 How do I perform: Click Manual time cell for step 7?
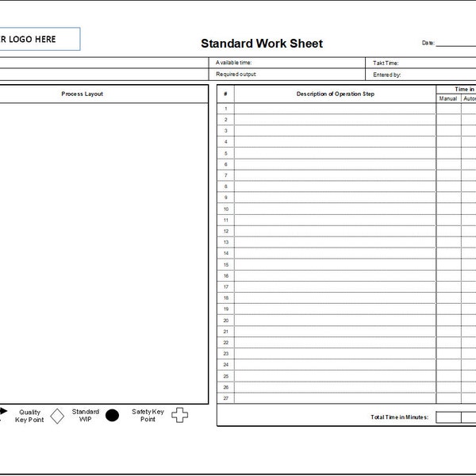pyautogui.click(x=448, y=175)
